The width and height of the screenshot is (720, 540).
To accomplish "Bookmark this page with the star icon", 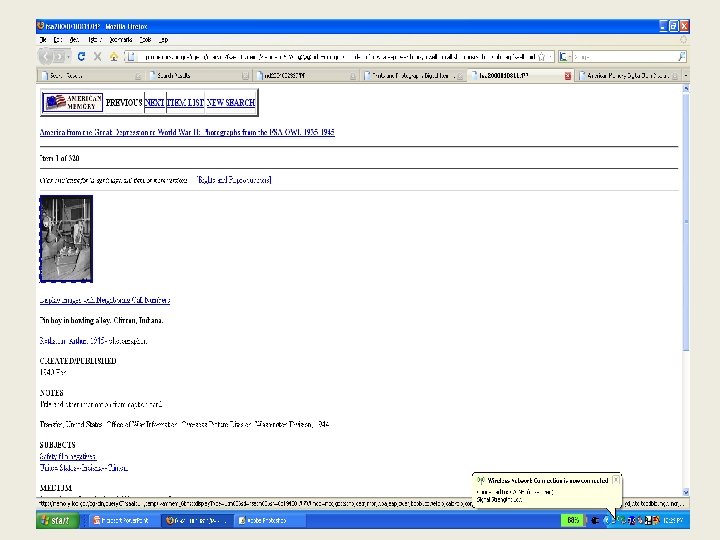I will click(x=541, y=57).
